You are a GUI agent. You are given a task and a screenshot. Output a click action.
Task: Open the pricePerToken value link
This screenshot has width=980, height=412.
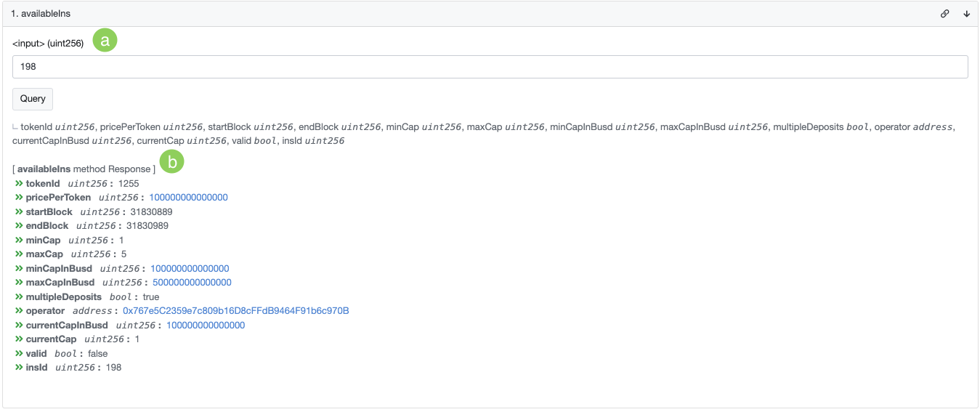(188, 198)
